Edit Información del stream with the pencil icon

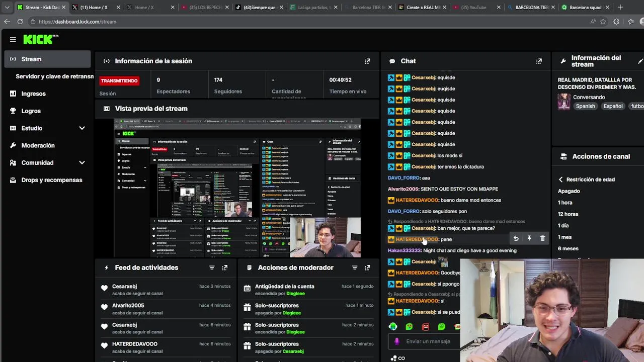point(640,61)
